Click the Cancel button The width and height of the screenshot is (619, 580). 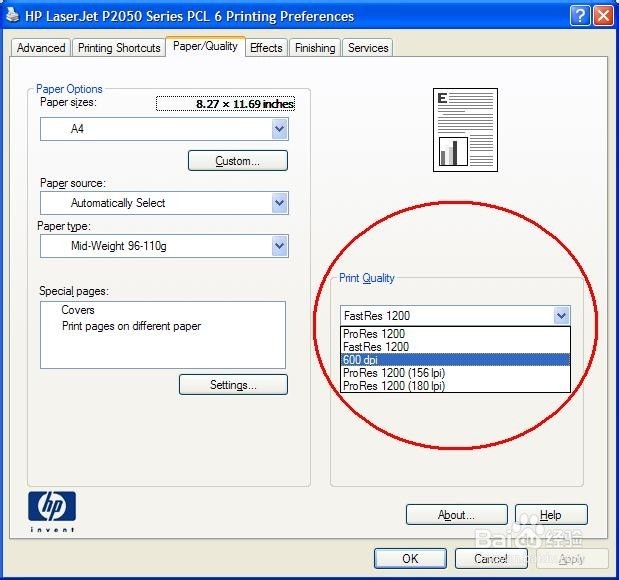pyautogui.click(x=491, y=558)
